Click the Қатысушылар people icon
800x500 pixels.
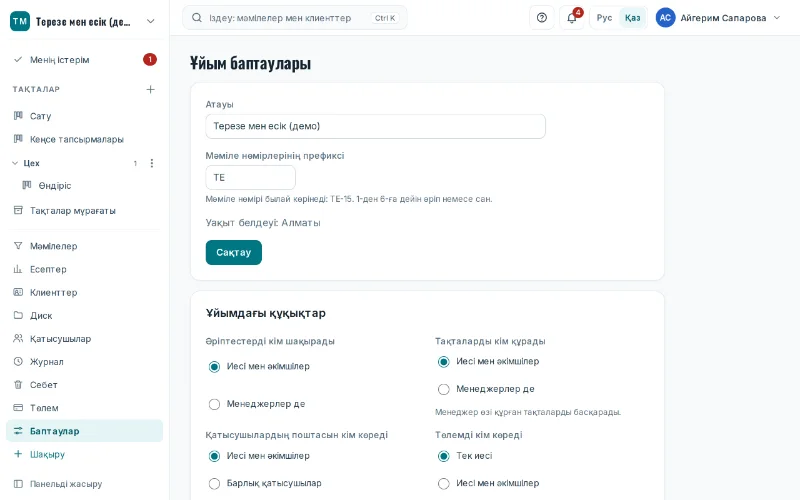click(x=18, y=338)
